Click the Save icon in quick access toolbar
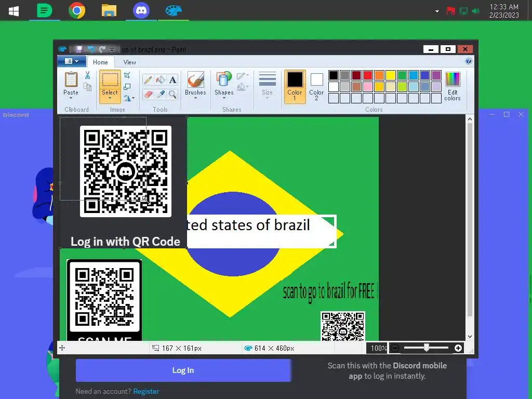Screen dimensions: 532x399 coord(79,49)
